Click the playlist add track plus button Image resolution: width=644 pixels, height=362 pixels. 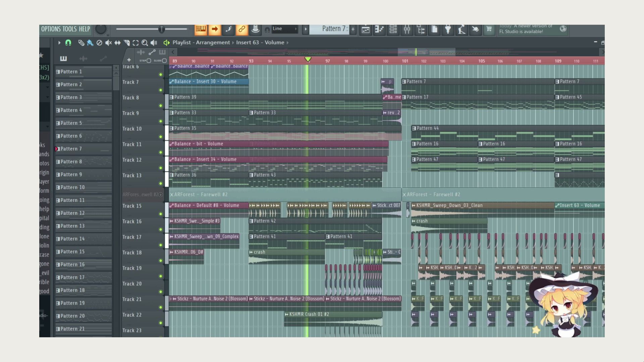(x=129, y=60)
